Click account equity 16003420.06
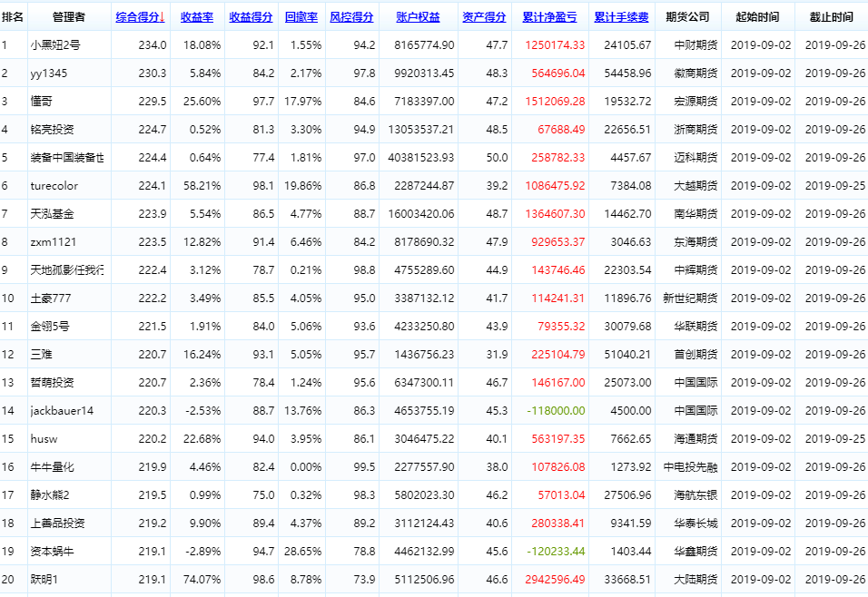The width and height of the screenshot is (868, 597). click(x=420, y=214)
